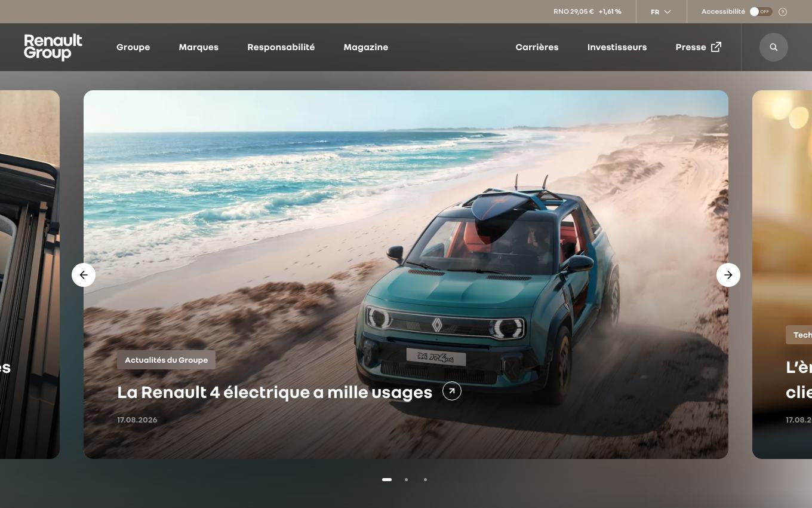Go to Carrières page
812x508 pixels.
[x=537, y=47]
